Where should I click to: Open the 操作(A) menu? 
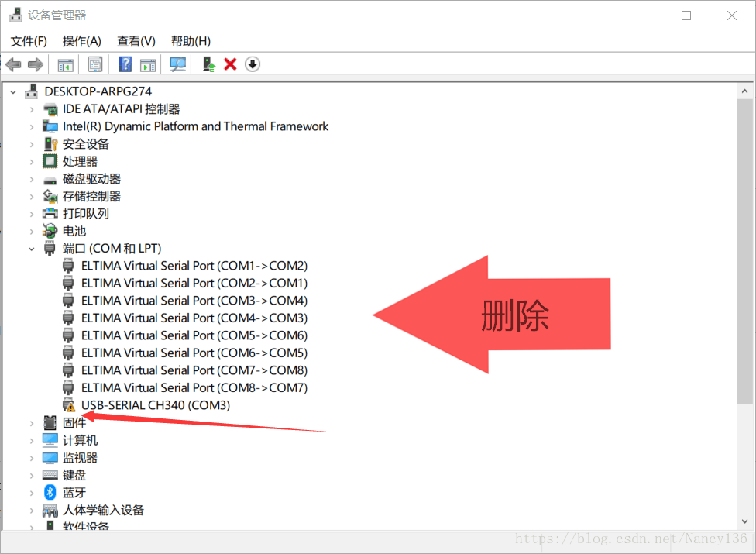coord(81,42)
